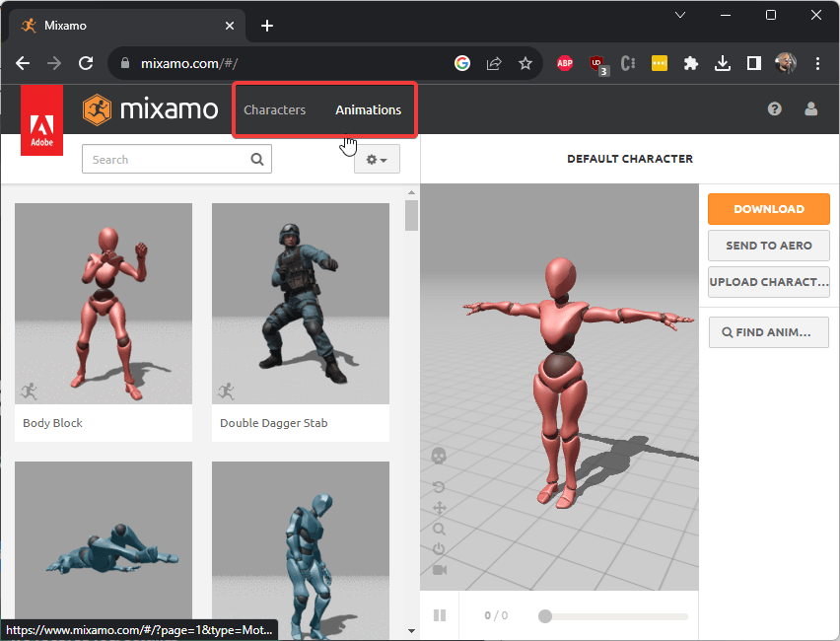Click the scrollbar down arrow in animation list
Screen dimensions: 840x641
pos(411,631)
